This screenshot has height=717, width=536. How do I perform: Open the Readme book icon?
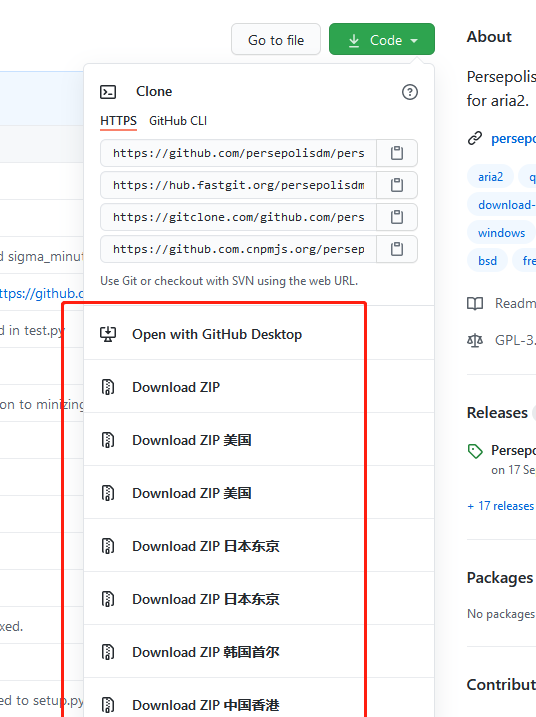pos(475,303)
